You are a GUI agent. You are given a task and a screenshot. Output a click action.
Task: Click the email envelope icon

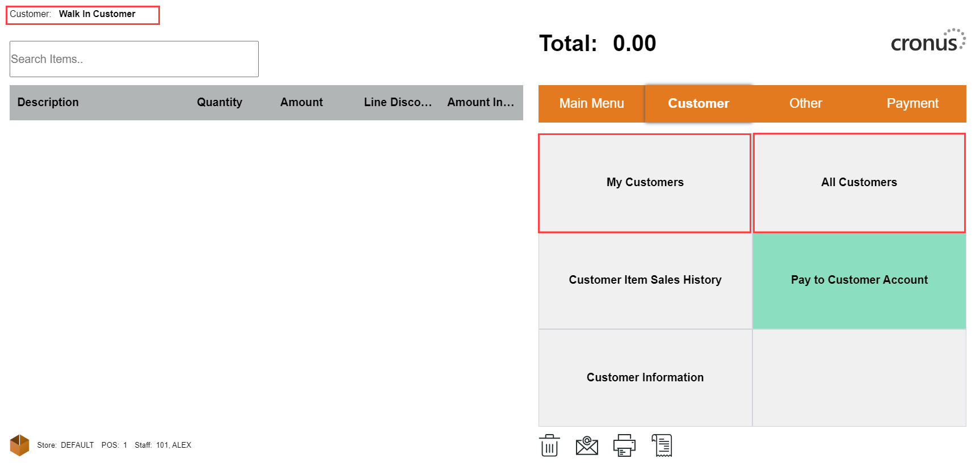[x=587, y=445]
